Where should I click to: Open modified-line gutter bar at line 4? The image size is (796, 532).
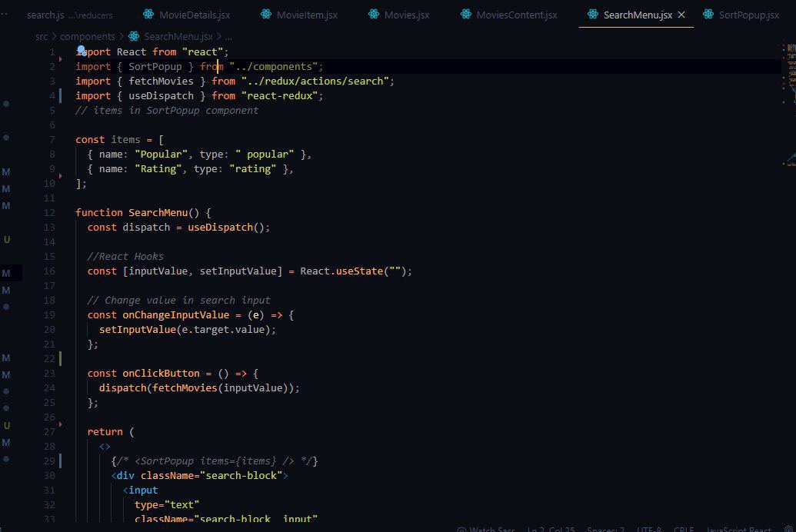pyautogui.click(x=61, y=95)
